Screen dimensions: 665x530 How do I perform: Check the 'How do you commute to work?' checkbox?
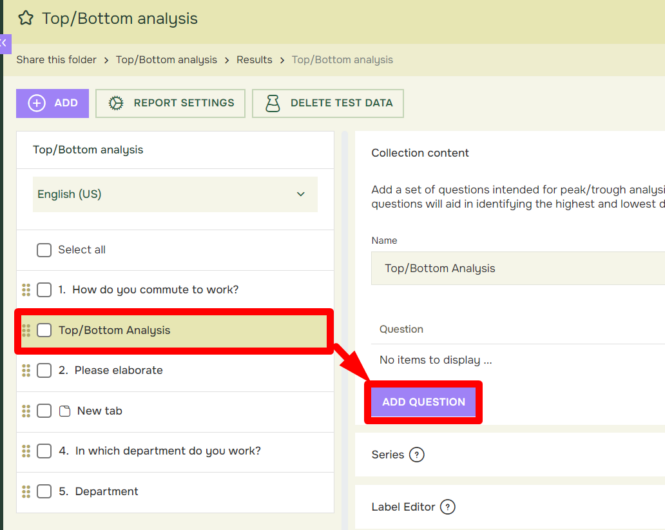pyautogui.click(x=44, y=290)
